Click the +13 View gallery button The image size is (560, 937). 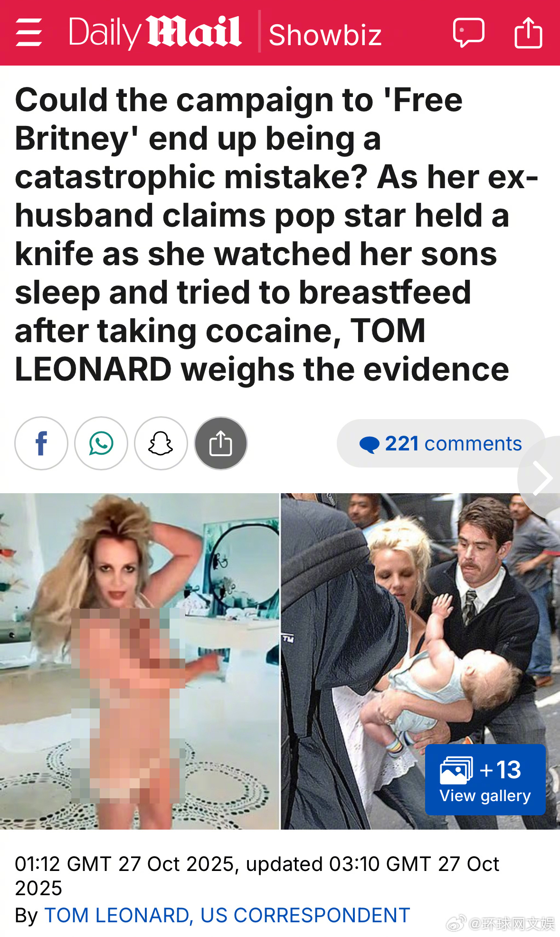[x=485, y=780]
